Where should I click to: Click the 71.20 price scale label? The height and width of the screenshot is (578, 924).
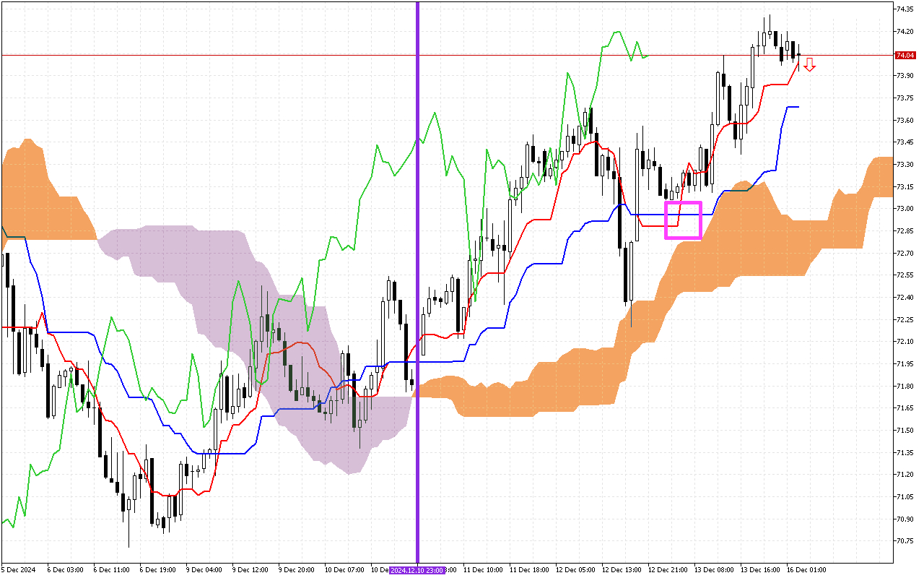tap(905, 475)
